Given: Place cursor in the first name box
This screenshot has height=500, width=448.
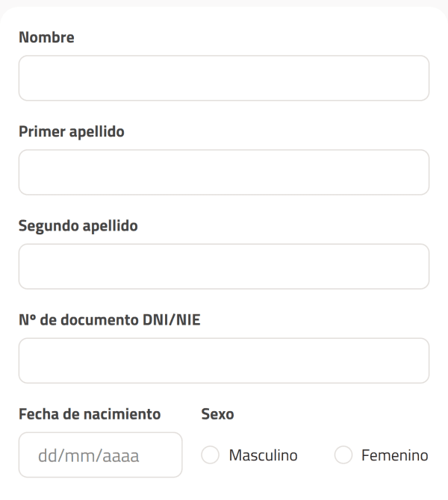Looking at the screenshot, I should tap(223, 78).
